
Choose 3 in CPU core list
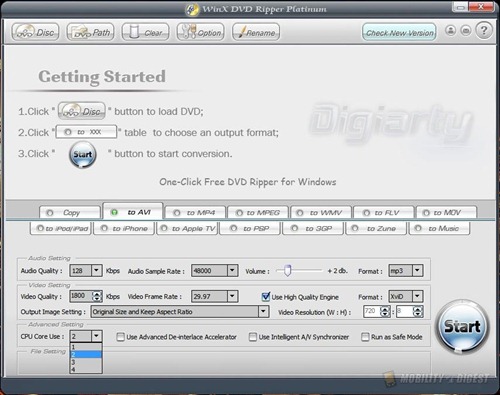coord(86,362)
